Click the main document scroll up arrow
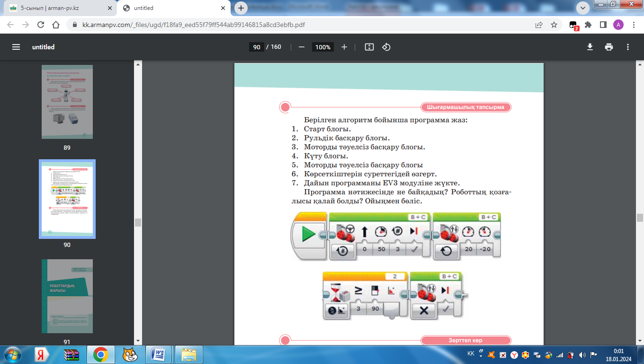 [x=640, y=64]
